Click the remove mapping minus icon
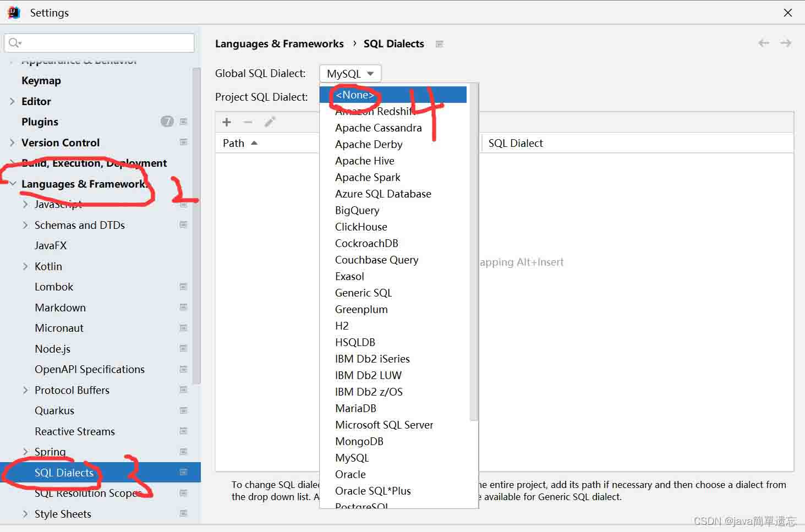805x532 pixels. pos(248,122)
